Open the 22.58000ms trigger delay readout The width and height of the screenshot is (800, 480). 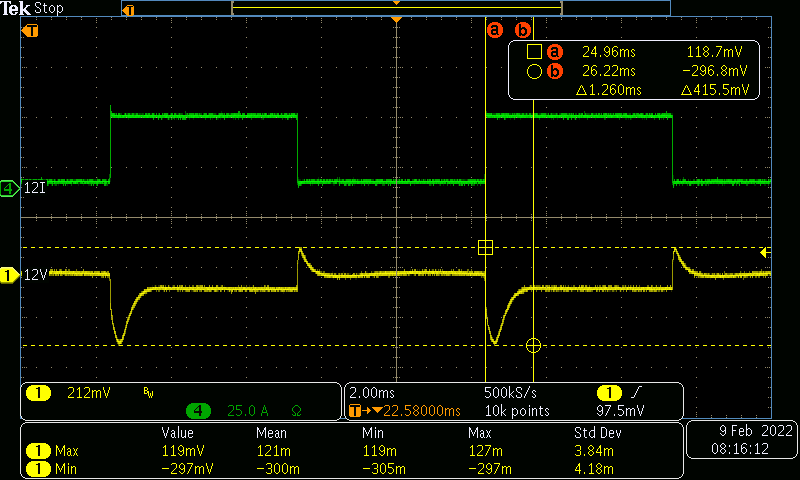pyautogui.click(x=419, y=411)
